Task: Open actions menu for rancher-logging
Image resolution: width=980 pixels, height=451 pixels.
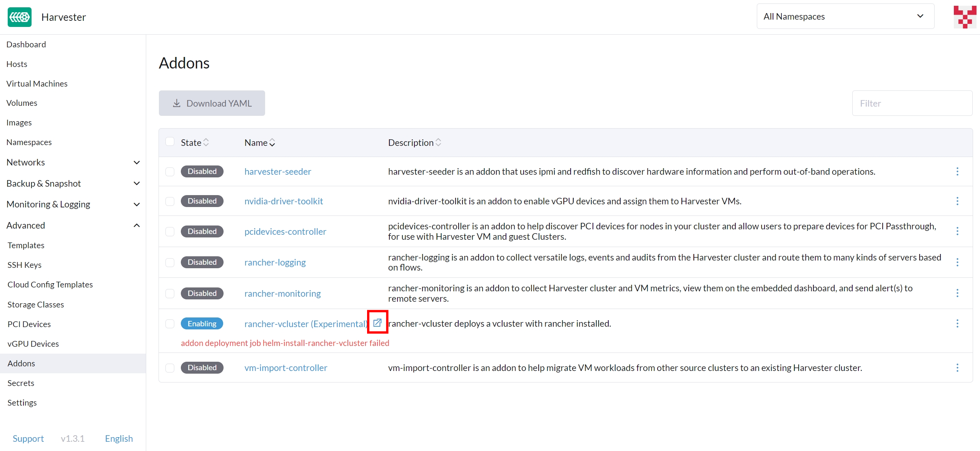Action: pos(957,262)
